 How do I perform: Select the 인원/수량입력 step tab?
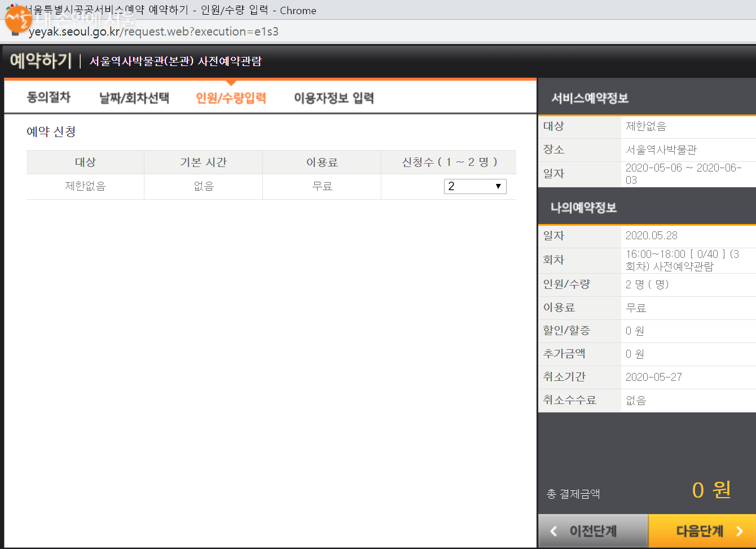point(231,98)
